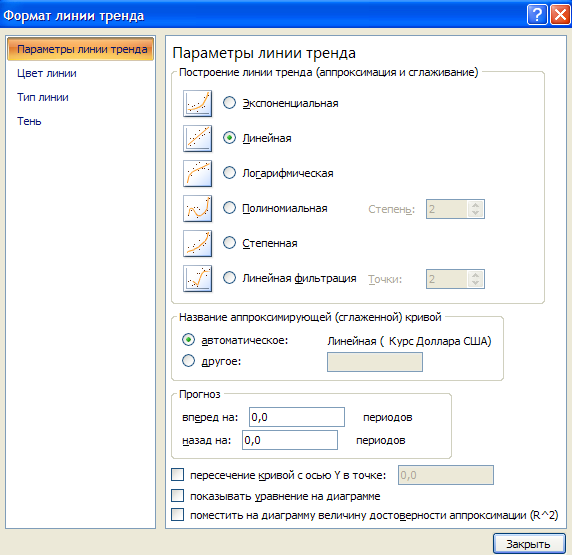Enable R^2 величину достоверности checkbox
572x555 pixels.
tap(178, 515)
